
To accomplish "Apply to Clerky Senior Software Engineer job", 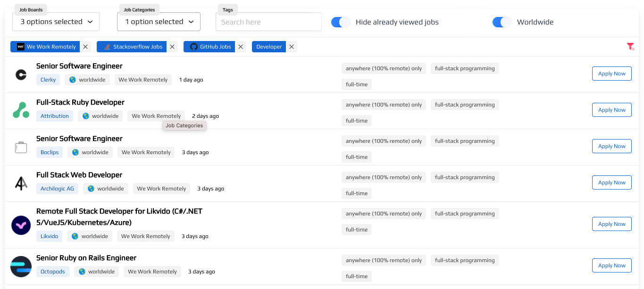I will click(611, 74).
